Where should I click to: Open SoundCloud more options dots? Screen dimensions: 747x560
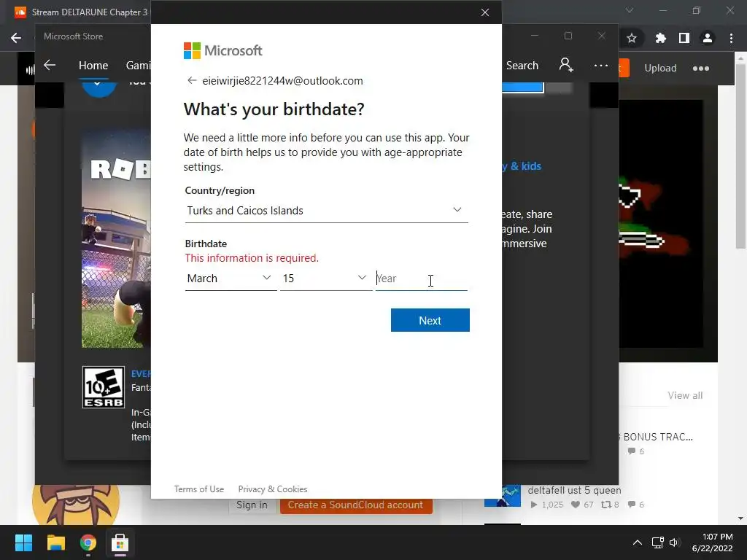point(701,69)
